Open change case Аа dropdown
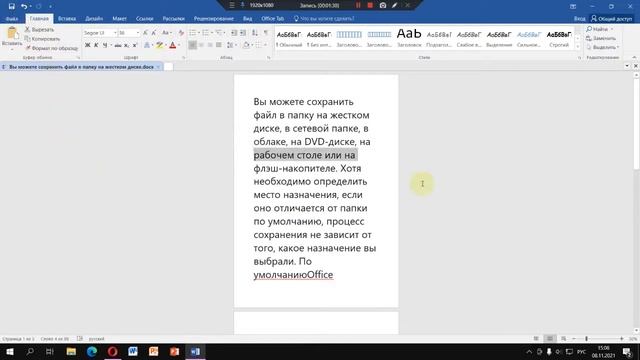This screenshot has width=640, height=360. [x=166, y=33]
